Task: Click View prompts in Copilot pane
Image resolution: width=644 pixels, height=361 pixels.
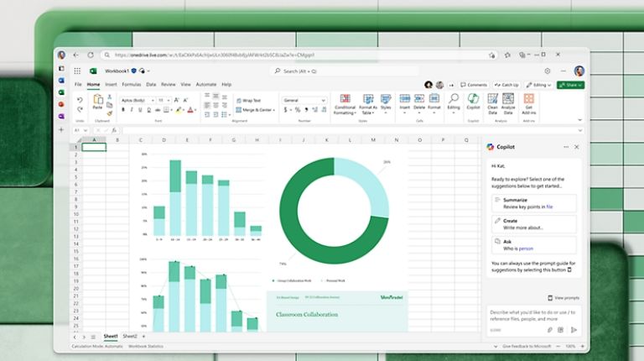Action: 563,298
